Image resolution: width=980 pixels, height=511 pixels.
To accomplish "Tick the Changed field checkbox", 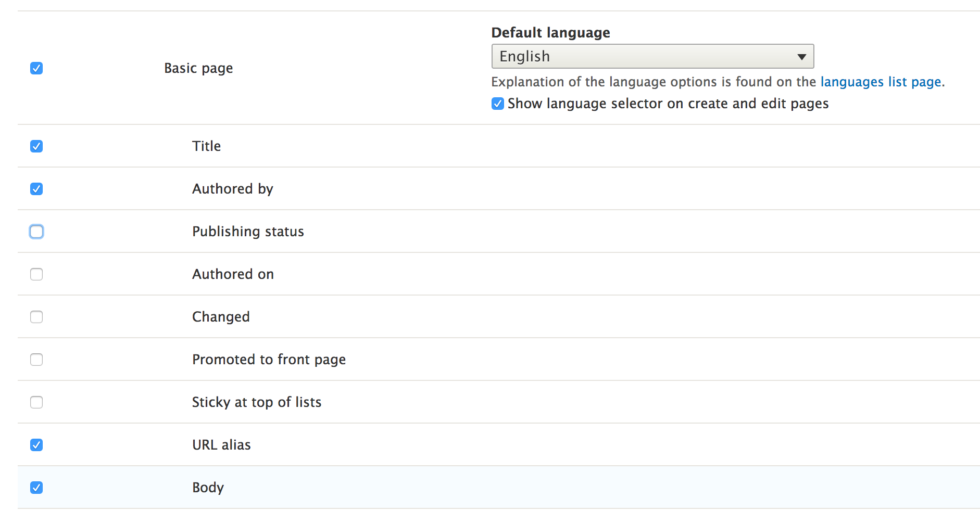I will 36,317.
